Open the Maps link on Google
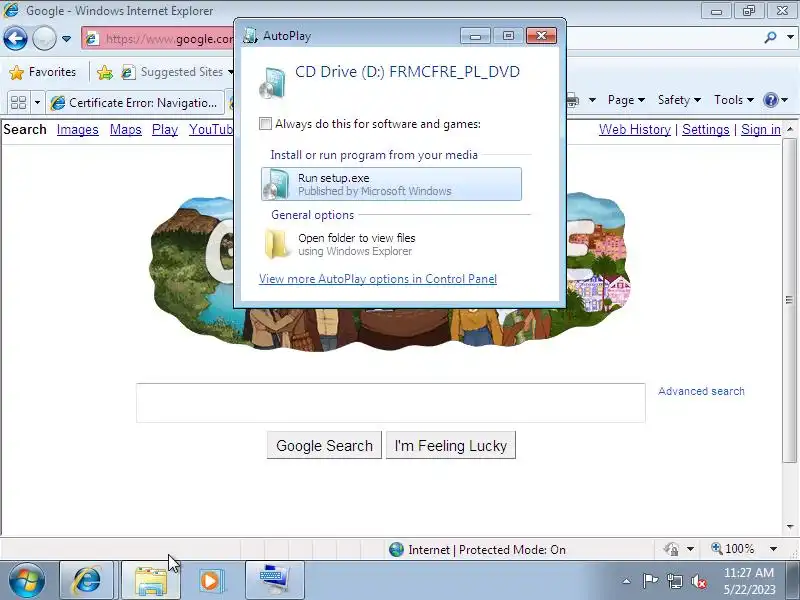This screenshot has width=800, height=600. tap(126, 130)
